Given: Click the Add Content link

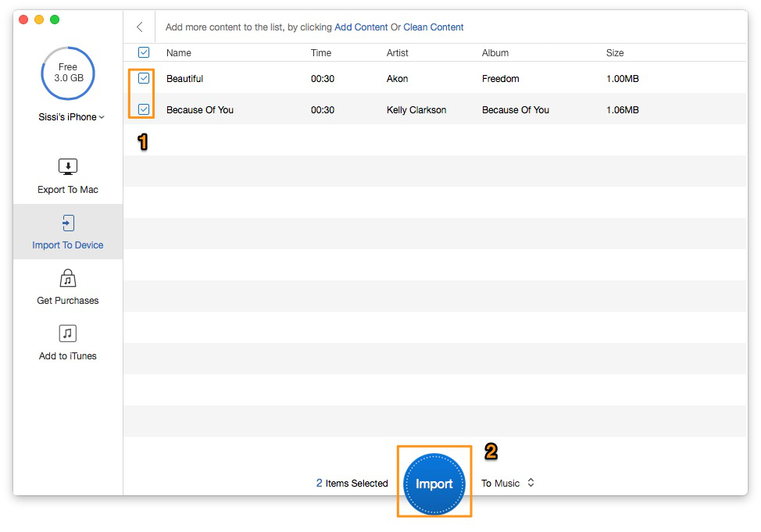Looking at the screenshot, I should (x=361, y=27).
